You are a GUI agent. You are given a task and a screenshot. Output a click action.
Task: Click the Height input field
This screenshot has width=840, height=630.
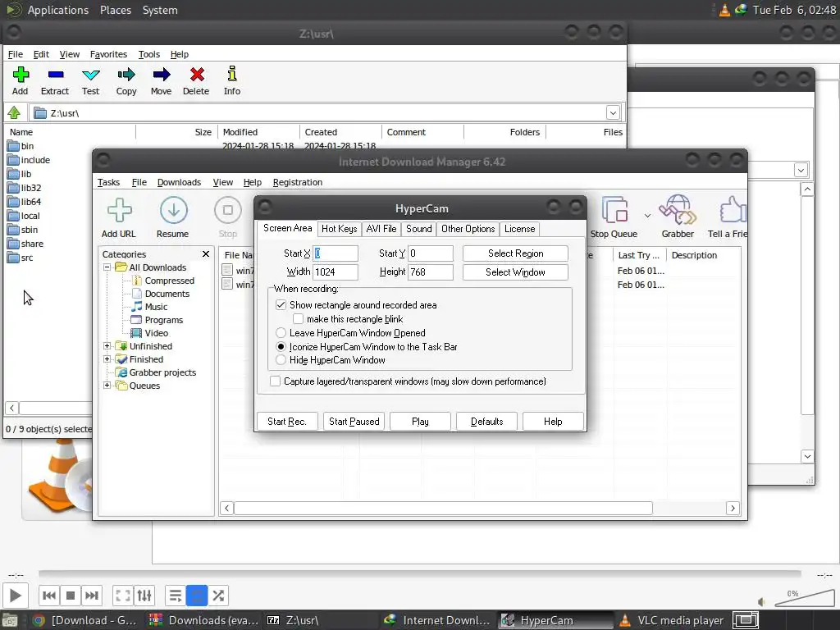click(x=431, y=272)
